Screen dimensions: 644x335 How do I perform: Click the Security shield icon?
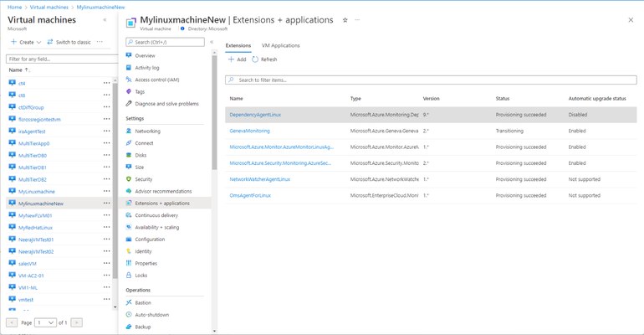point(129,179)
